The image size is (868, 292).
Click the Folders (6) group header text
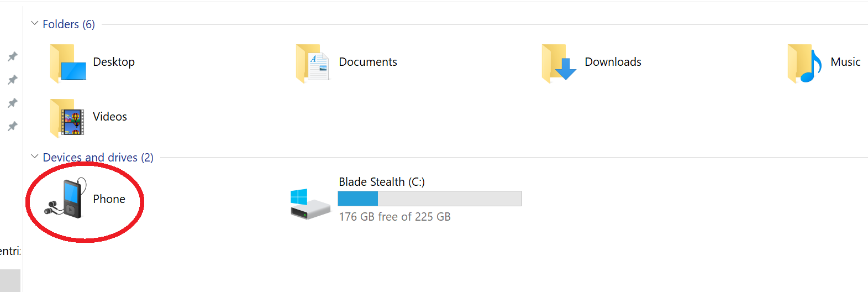point(69,24)
